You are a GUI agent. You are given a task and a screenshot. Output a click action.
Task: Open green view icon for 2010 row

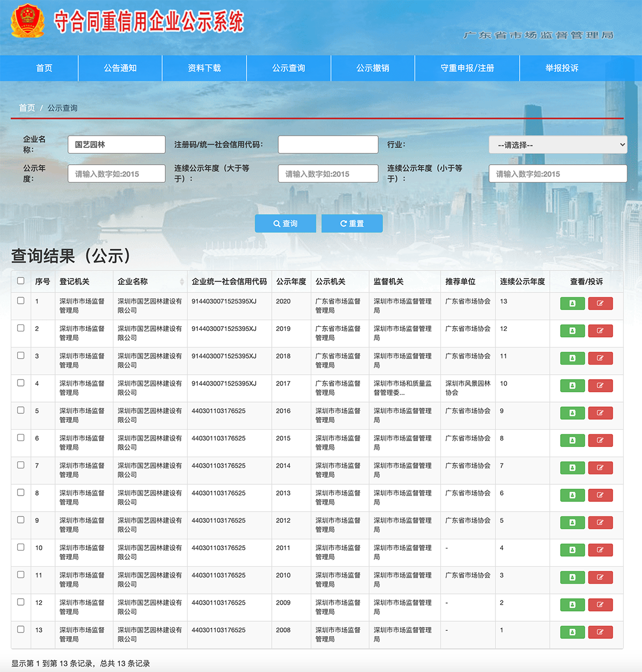tap(572, 577)
